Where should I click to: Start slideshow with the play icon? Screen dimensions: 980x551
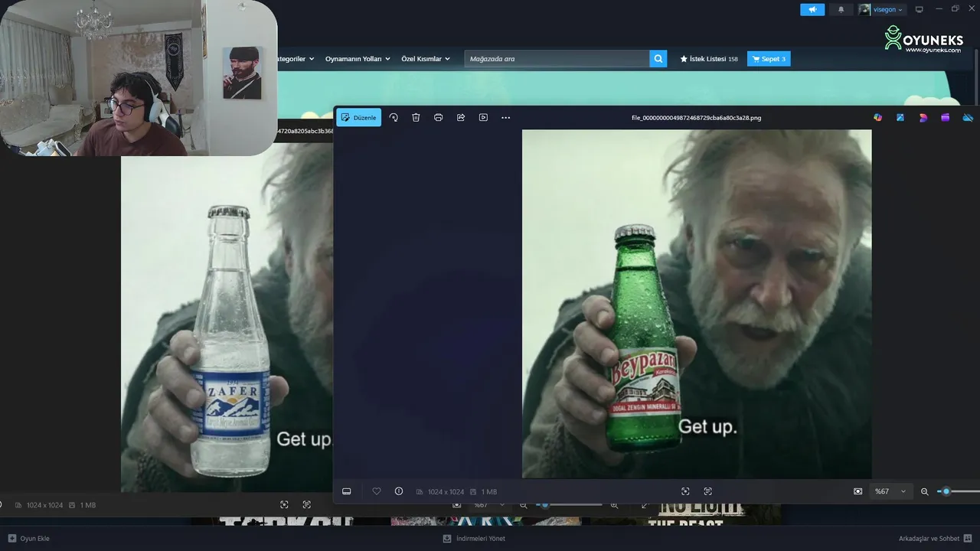point(483,117)
